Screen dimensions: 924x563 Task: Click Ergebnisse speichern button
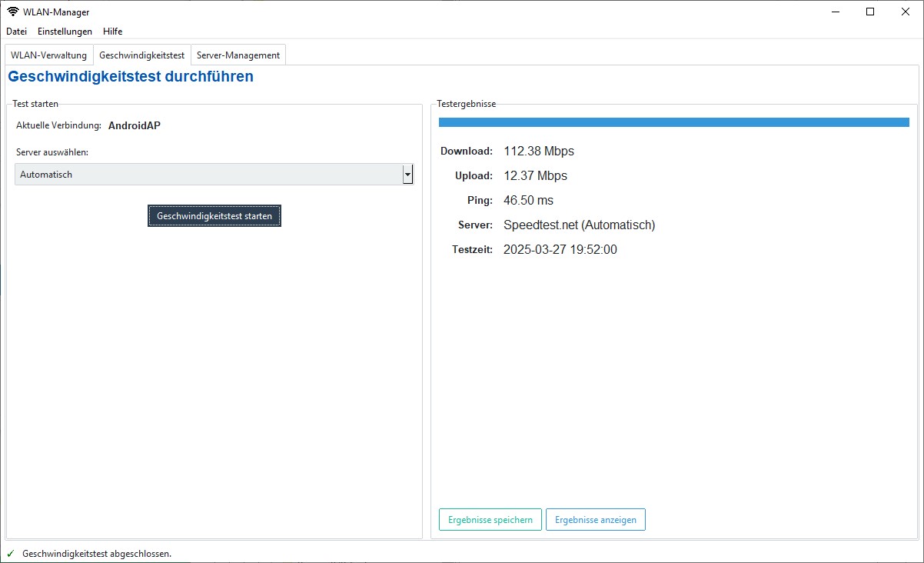pyautogui.click(x=490, y=520)
